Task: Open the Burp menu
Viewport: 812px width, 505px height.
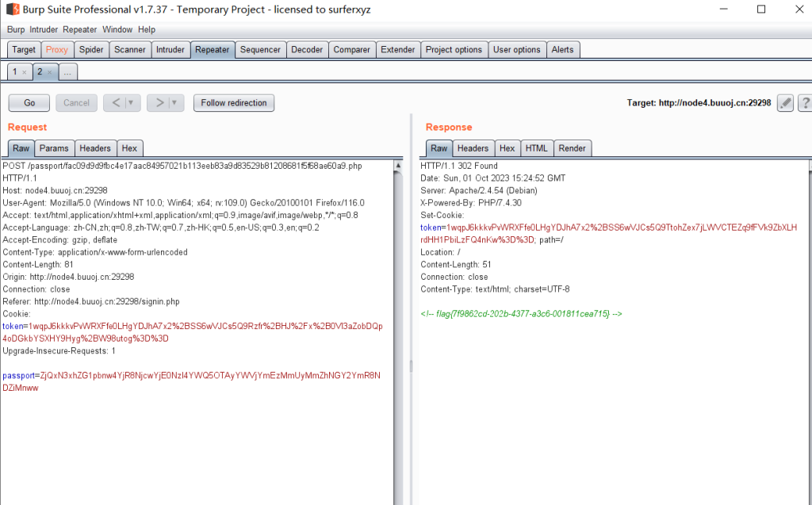Action: click(16, 29)
